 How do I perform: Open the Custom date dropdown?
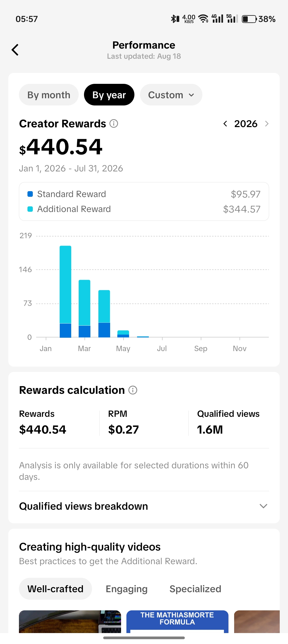coord(171,95)
